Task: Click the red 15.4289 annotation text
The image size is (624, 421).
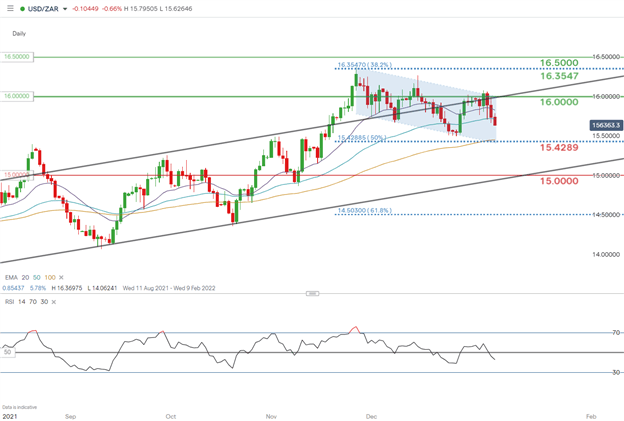Action: pyautogui.click(x=559, y=148)
